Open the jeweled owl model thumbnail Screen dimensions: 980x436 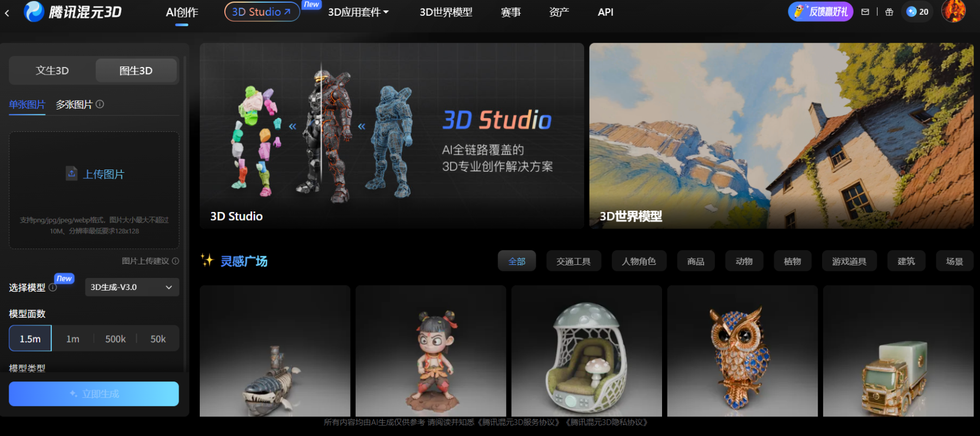[x=743, y=351]
